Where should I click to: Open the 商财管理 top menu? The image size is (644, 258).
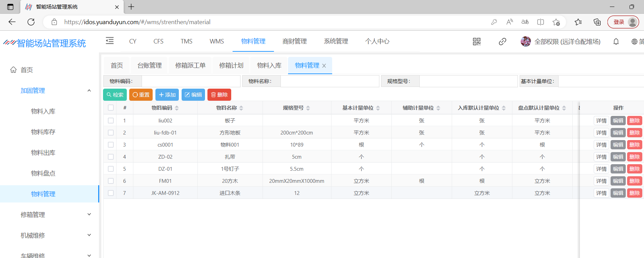pos(294,41)
